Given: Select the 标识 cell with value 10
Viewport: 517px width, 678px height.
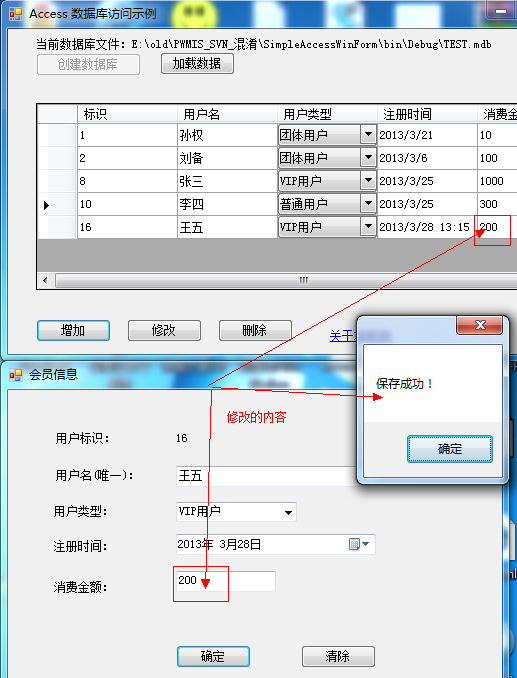Looking at the screenshot, I should coord(127,204).
